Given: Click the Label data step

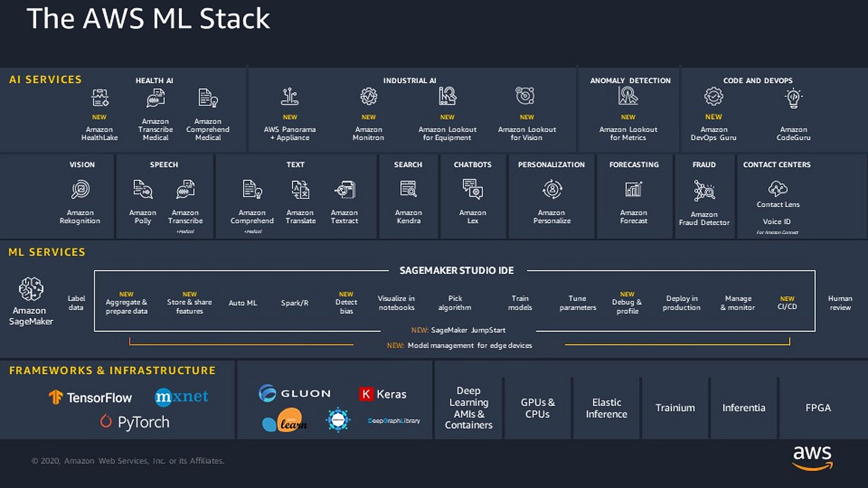Looking at the screenshot, I should tap(76, 303).
